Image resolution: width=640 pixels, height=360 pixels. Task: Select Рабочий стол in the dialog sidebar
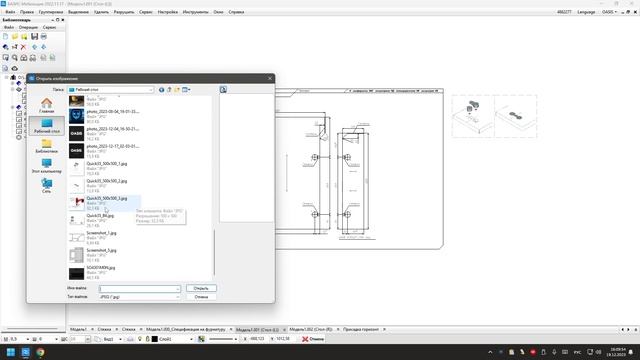click(x=47, y=126)
